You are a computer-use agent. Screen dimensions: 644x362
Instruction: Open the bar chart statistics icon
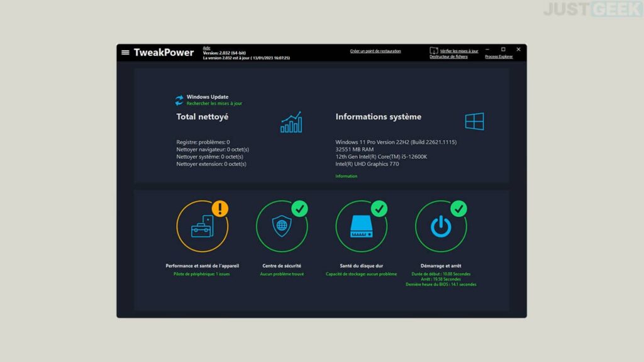click(291, 122)
